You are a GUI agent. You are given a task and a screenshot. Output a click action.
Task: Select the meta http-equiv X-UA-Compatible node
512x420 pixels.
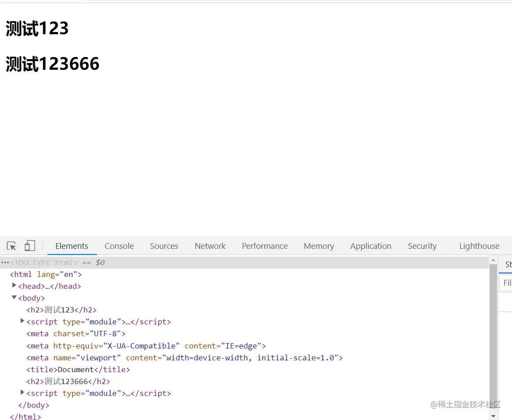click(146, 346)
